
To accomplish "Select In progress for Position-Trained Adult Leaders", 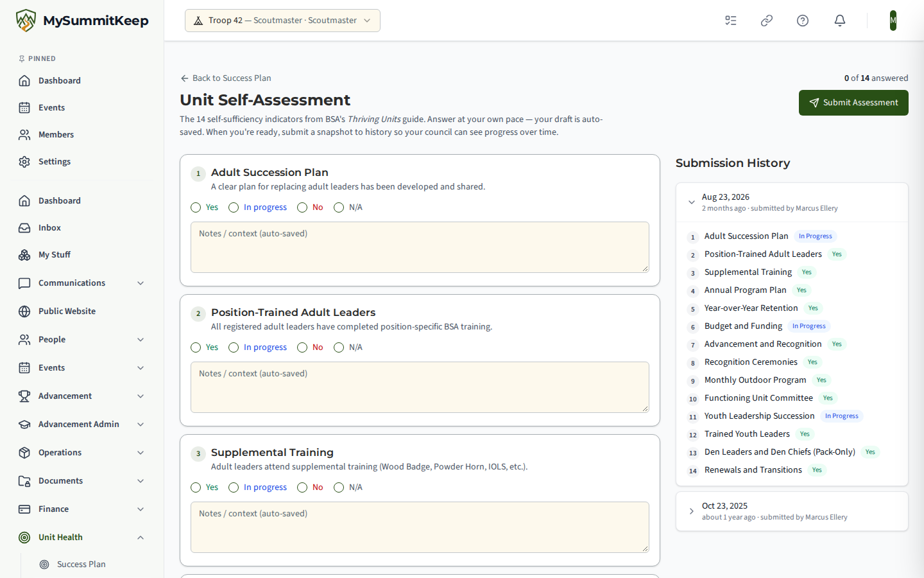I will (x=234, y=347).
